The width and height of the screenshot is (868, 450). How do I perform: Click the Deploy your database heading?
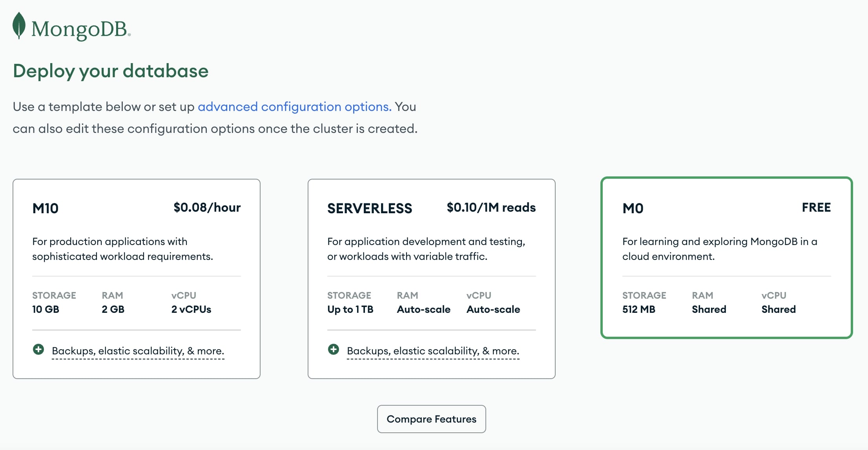[111, 71]
